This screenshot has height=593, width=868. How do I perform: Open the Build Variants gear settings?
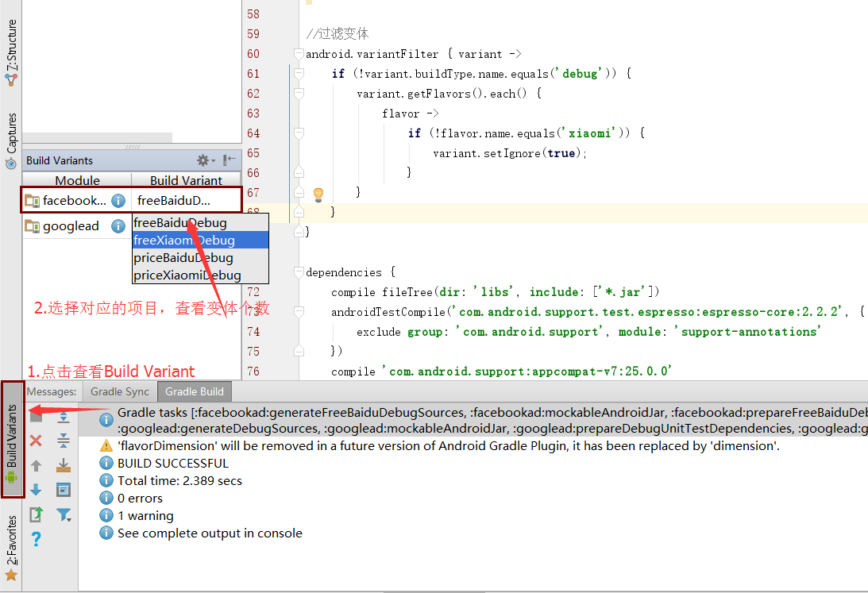[206, 160]
